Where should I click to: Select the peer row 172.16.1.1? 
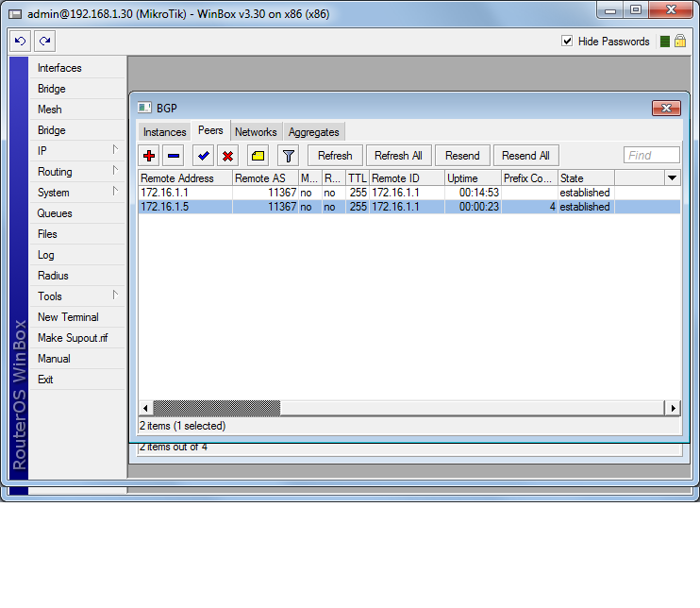point(409,193)
